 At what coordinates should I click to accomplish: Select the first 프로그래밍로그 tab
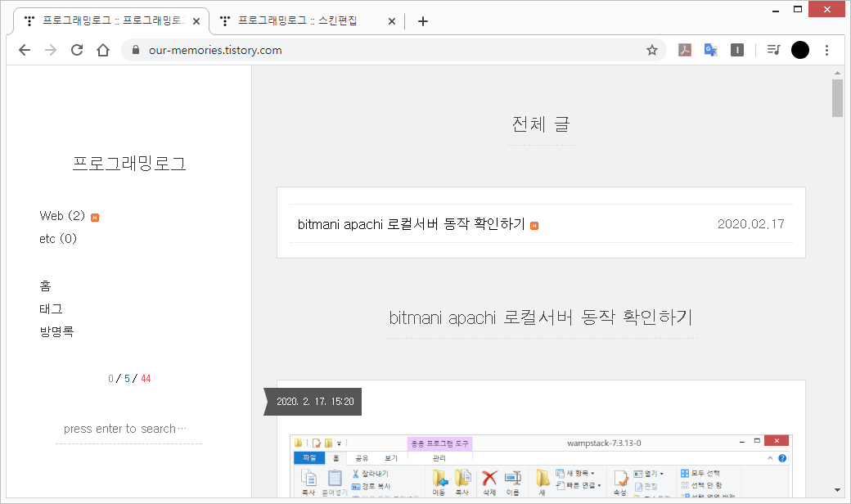pyautogui.click(x=111, y=21)
